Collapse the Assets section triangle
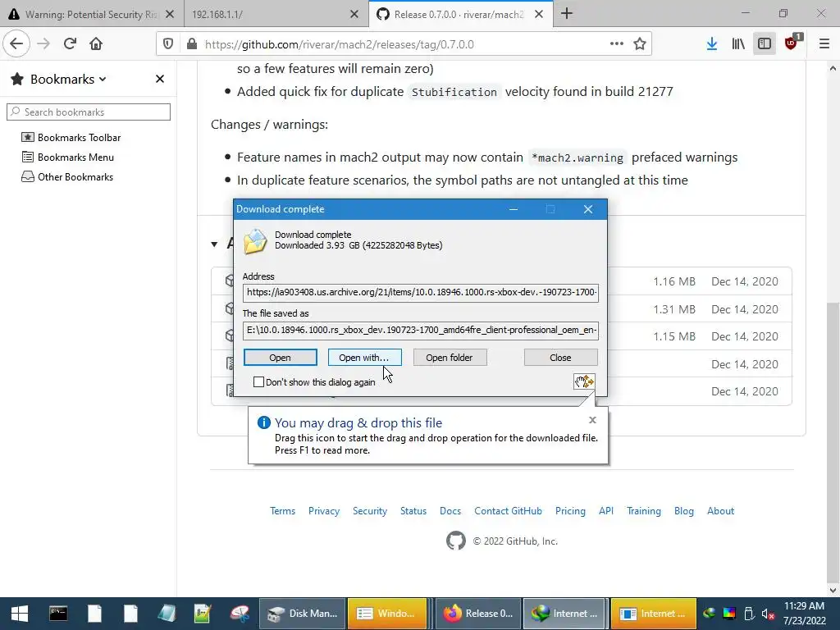The height and width of the screenshot is (630, 840). tap(214, 244)
